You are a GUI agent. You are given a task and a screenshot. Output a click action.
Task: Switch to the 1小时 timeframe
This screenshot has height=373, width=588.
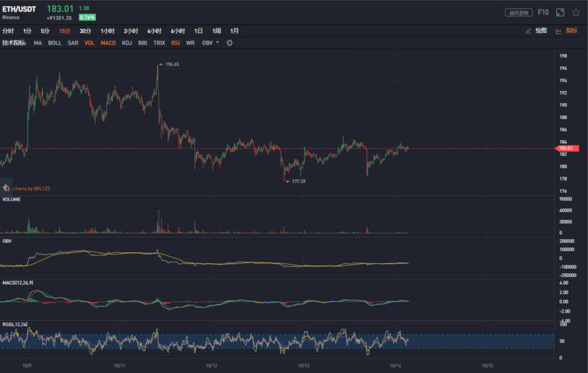108,31
